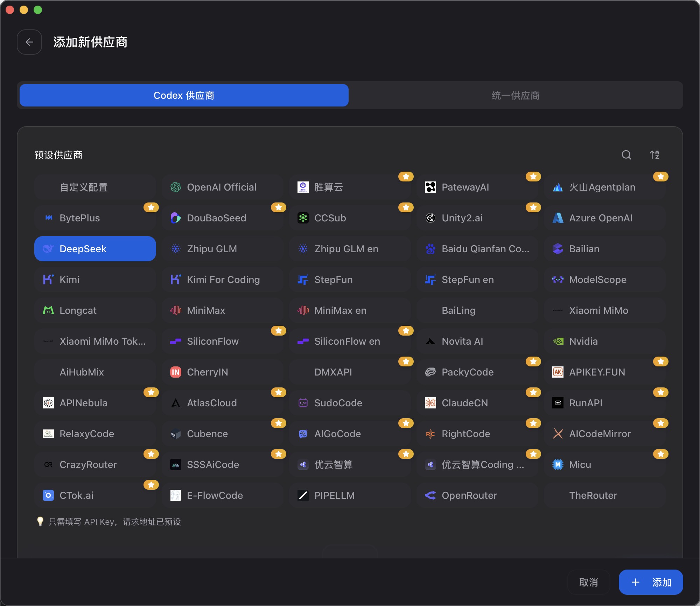Screen dimensions: 700x606
Task: Select the 优云智算Coding ... provider preset
Action: [477, 464]
